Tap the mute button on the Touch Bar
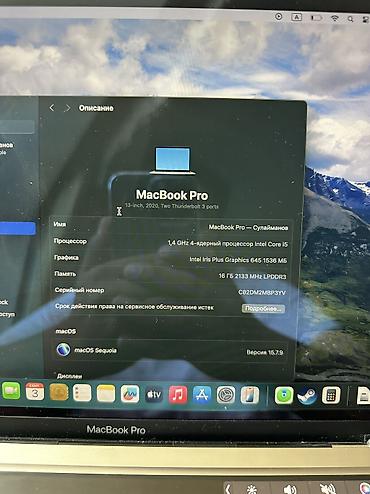Screen dimensions: 370x494 pos(327,489)
